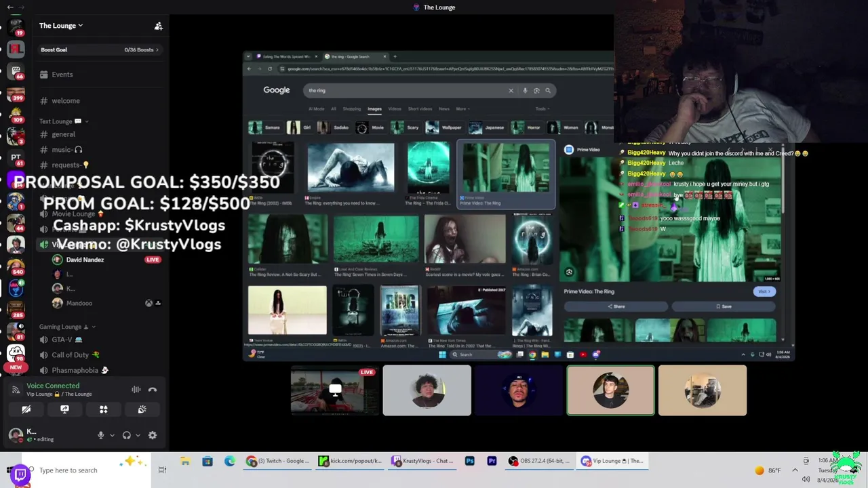This screenshot has height=488, width=868.
Task: Open the activities launcher button
Action: tap(104, 409)
